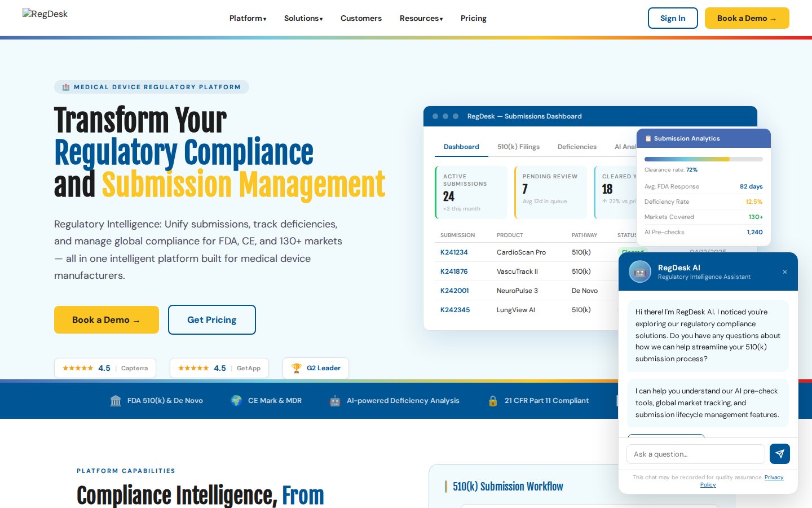Click the Sign In button

pyautogui.click(x=673, y=18)
